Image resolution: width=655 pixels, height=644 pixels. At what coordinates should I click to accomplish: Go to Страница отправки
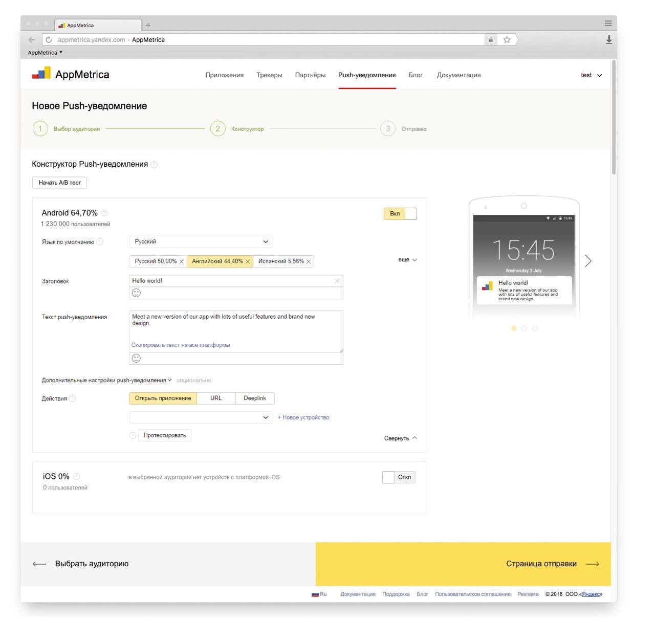tap(552, 564)
